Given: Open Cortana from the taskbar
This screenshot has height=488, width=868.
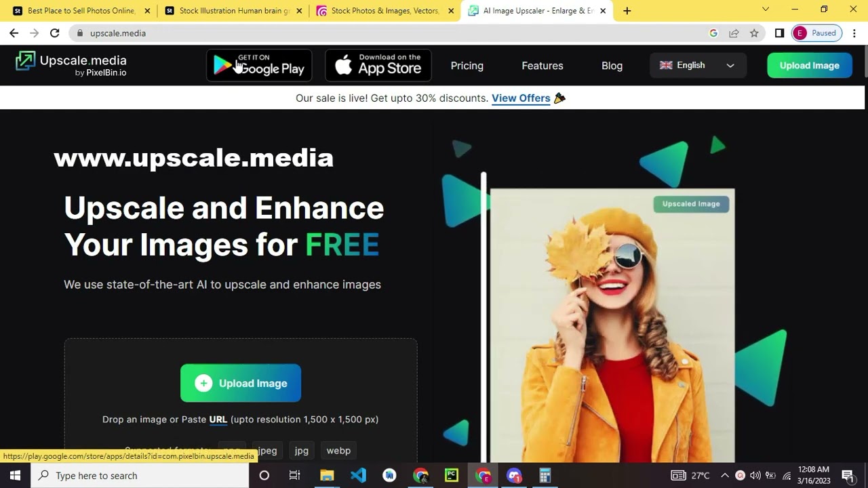Looking at the screenshot, I should [264, 476].
